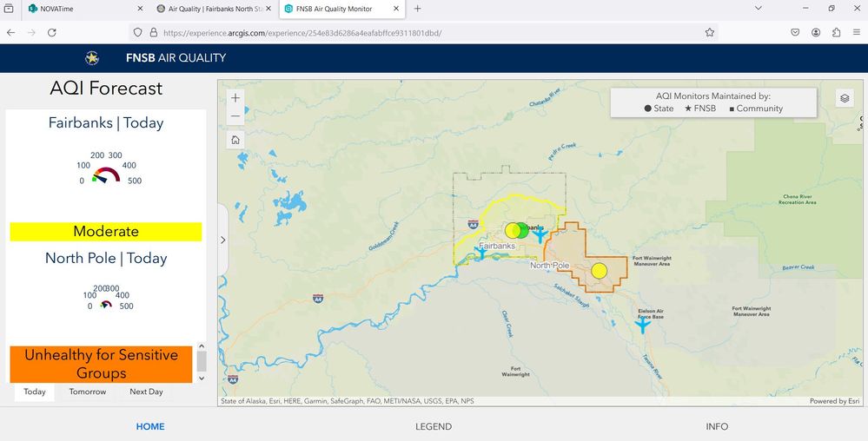Click the FNSB AIR QUALITY header title
The width and height of the screenshot is (868, 441).
click(x=176, y=57)
